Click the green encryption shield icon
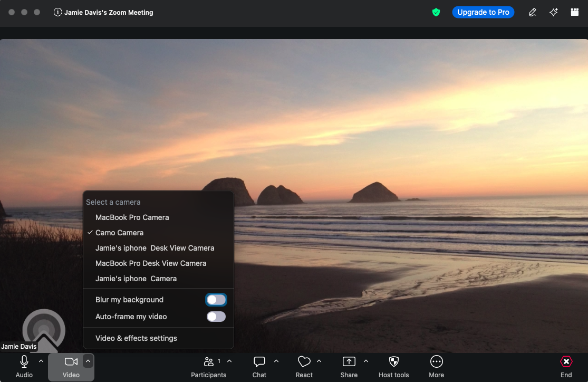Image resolution: width=588 pixels, height=382 pixels. pyautogui.click(x=436, y=12)
